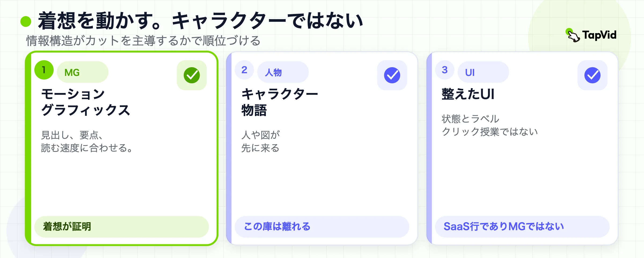The height and width of the screenshot is (258, 644).
Task: Click the TapVid brand name text
Action: click(x=599, y=35)
